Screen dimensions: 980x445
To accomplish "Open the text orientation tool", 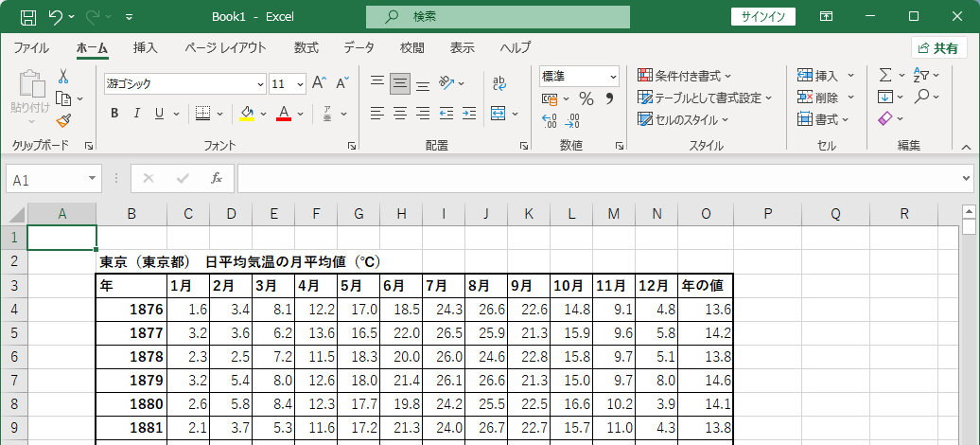I will point(446,82).
